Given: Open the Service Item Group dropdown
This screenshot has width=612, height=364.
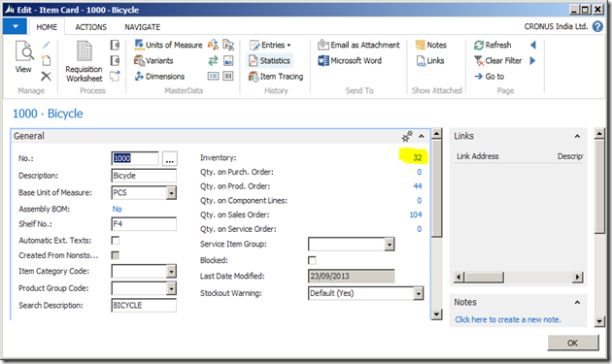Looking at the screenshot, I should point(390,245).
